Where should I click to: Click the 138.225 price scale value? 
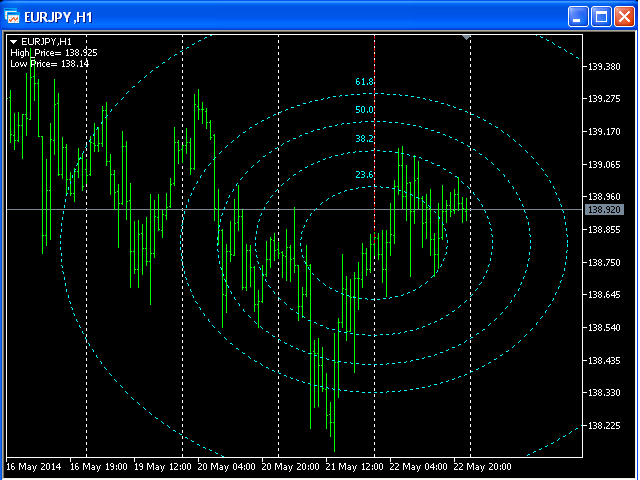click(604, 426)
